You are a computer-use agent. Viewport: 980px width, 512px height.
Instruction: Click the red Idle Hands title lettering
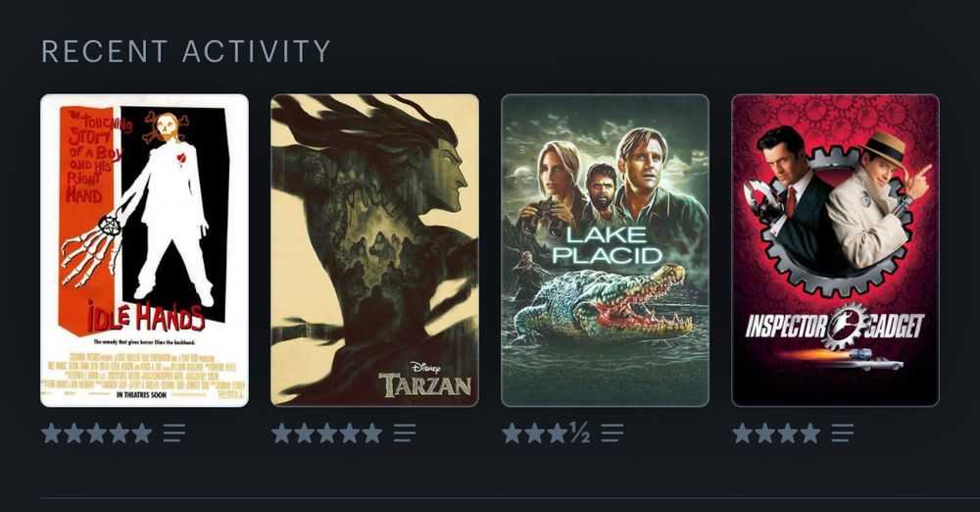[x=146, y=317]
